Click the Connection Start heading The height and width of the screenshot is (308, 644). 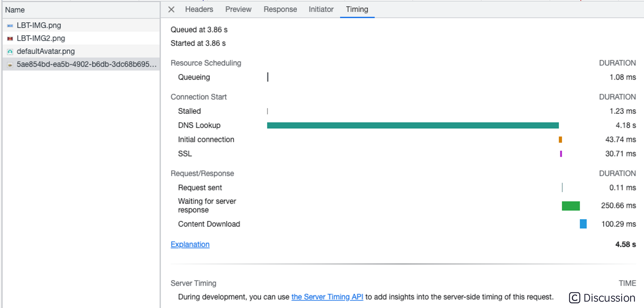point(199,97)
